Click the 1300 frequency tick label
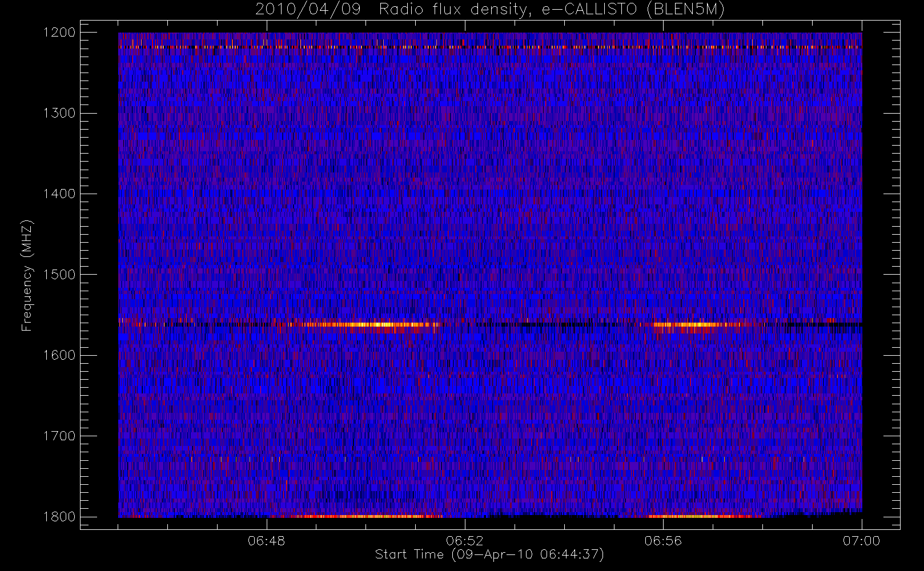This screenshot has height=571, width=924. [x=59, y=113]
